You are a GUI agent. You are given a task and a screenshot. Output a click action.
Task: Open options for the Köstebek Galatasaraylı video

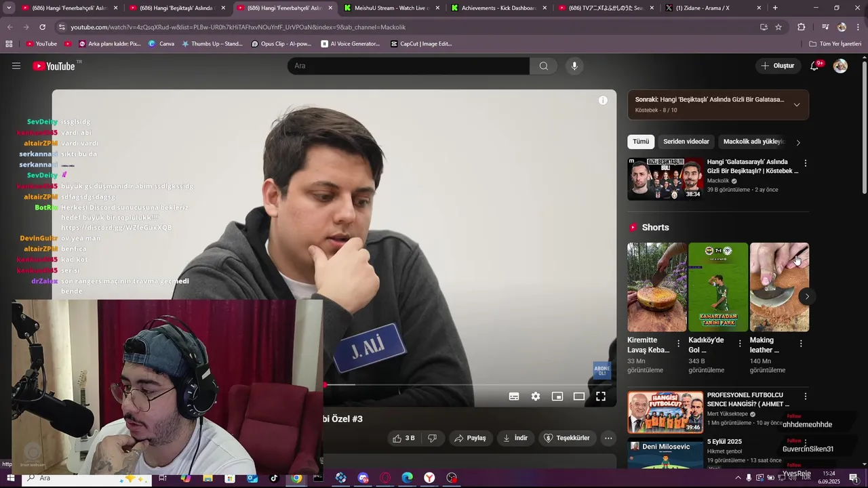click(806, 163)
